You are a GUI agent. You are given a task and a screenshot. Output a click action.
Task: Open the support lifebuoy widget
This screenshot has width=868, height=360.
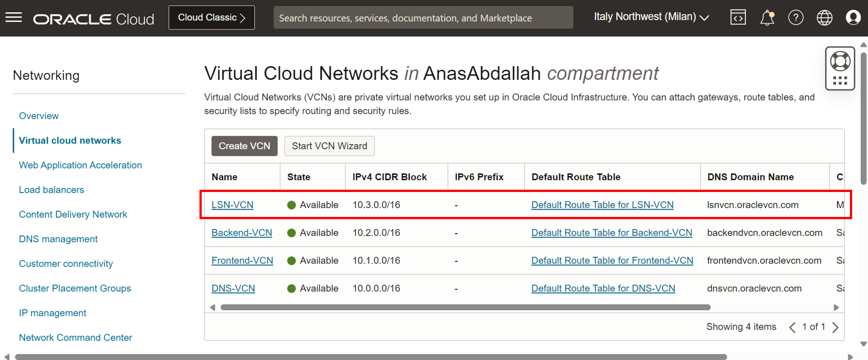(x=840, y=68)
